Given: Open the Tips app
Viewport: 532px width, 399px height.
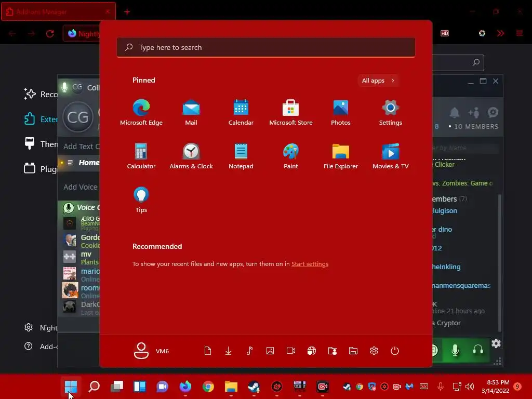Looking at the screenshot, I should click(141, 200).
